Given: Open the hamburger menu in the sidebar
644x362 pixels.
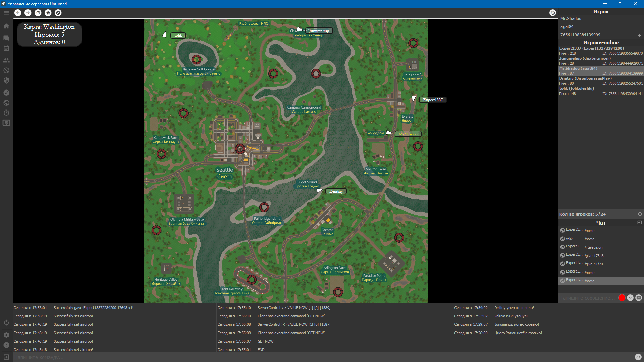Looking at the screenshot, I should [6, 13].
